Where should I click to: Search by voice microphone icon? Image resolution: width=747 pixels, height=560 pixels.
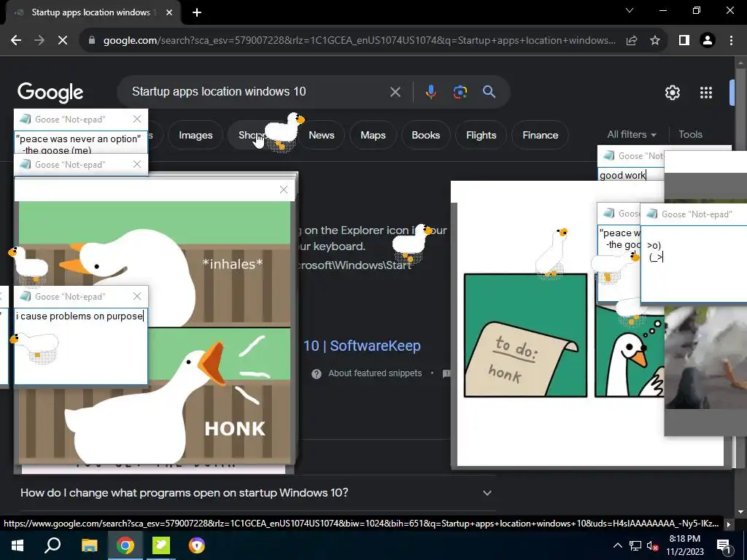coord(430,92)
